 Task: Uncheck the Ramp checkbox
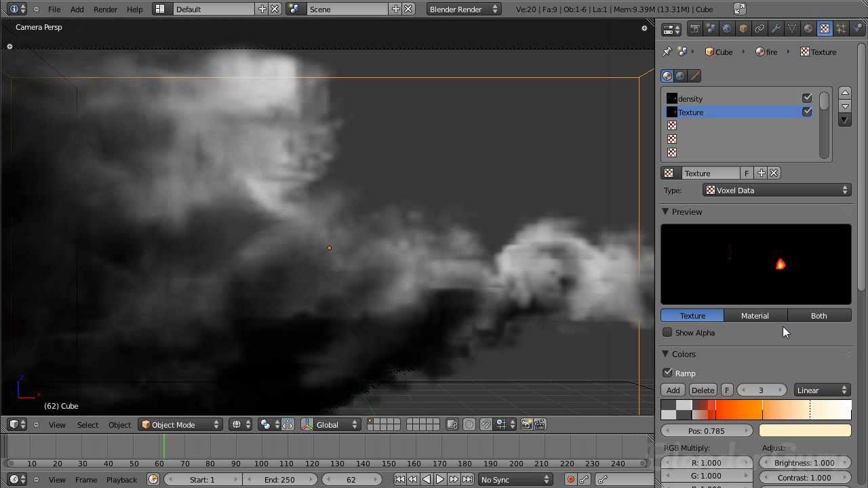coord(667,373)
